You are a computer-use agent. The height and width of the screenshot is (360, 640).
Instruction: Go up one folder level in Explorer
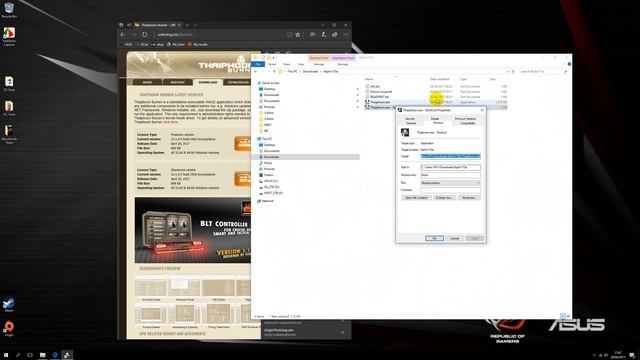pyautogui.click(x=274, y=71)
